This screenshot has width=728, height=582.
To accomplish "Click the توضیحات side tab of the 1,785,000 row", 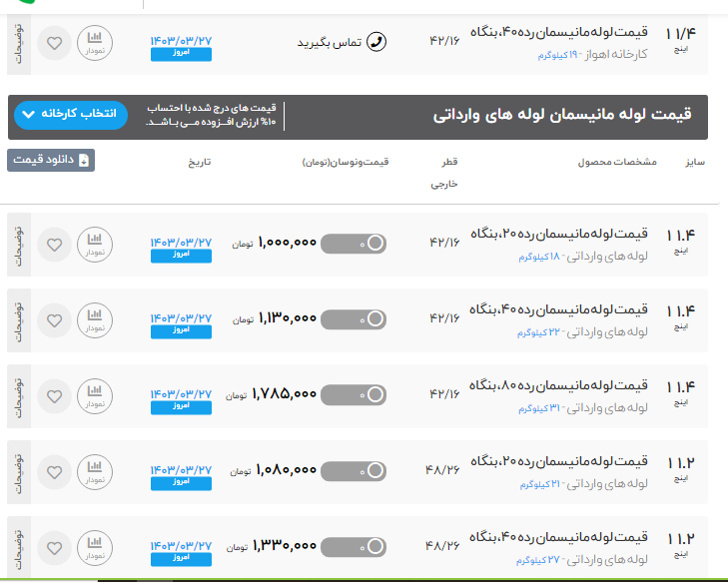I will (19, 395).
